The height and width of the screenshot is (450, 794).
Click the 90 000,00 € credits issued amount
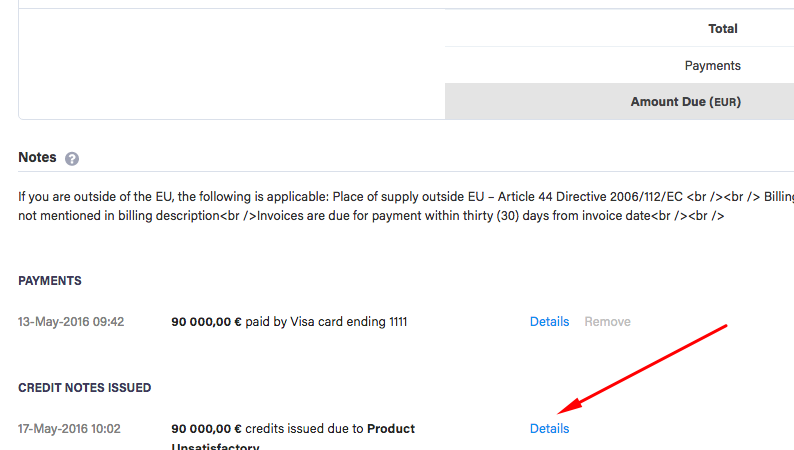tap(206, 428)
